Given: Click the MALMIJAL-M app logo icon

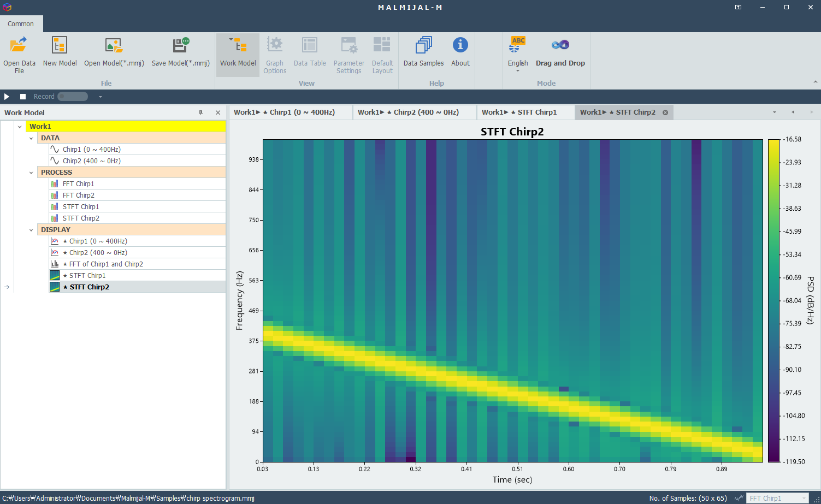Looking at the screenshot, I should pyautogui.click(x=7, y=7).
